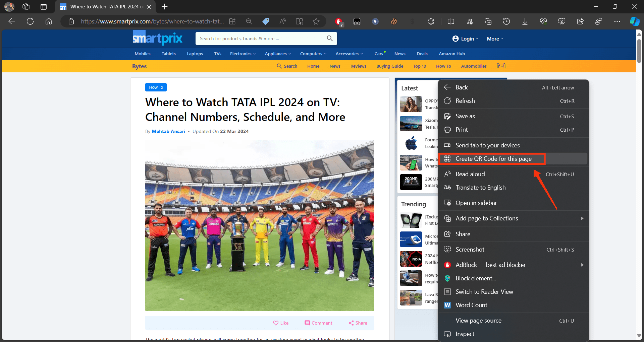Expand Add page to Collections submenu
The image size is (644, 342).
click(x=513, y=218)
